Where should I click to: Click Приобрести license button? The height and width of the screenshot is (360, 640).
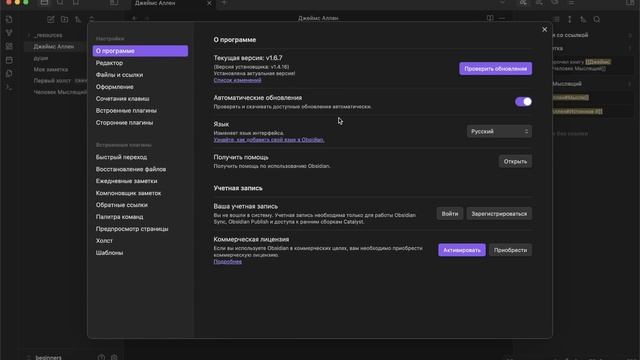click(x=510, y=250)
